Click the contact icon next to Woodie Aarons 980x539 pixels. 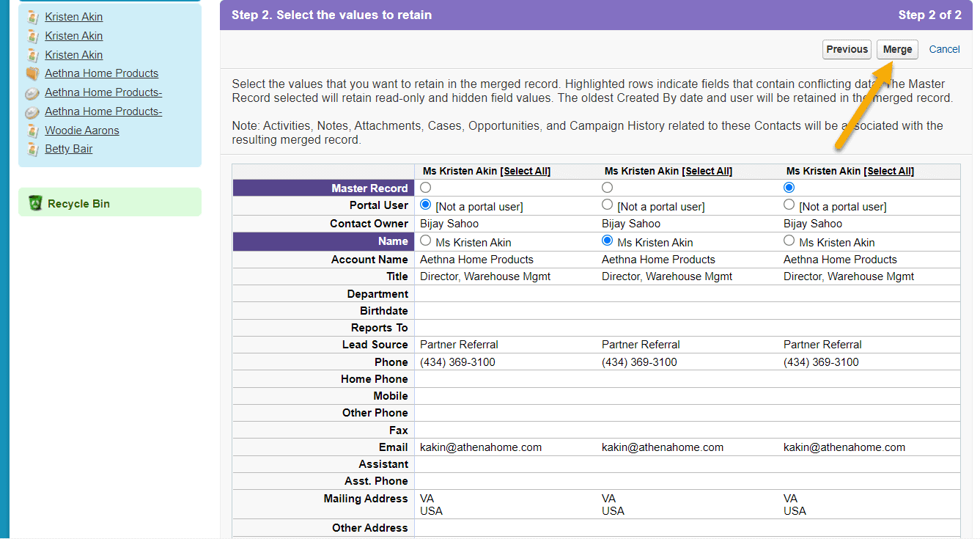(x=32, y=130)
